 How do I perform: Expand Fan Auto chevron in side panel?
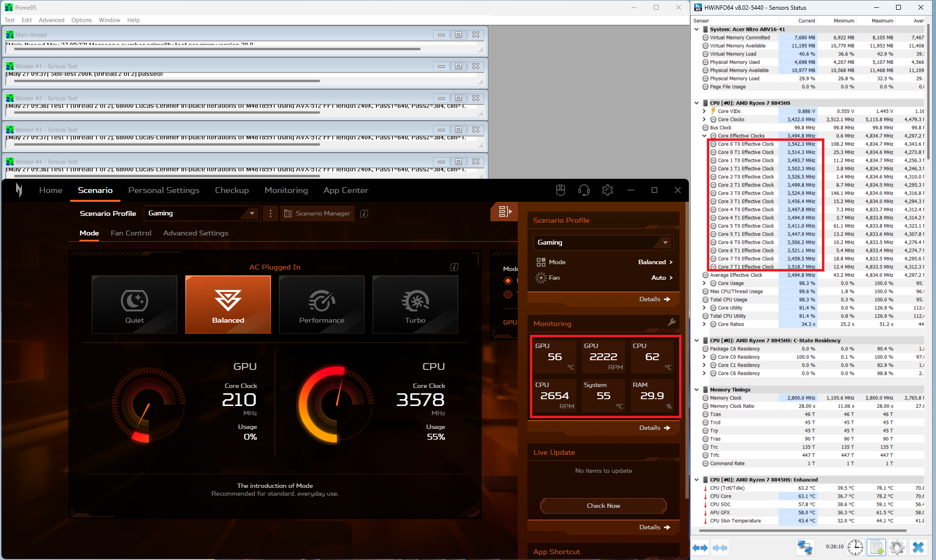click(671, 278)
